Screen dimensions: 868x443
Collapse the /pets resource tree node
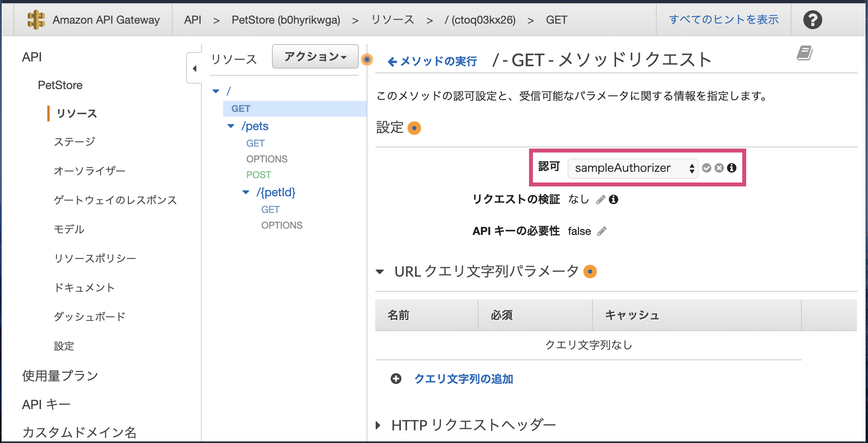231,126
